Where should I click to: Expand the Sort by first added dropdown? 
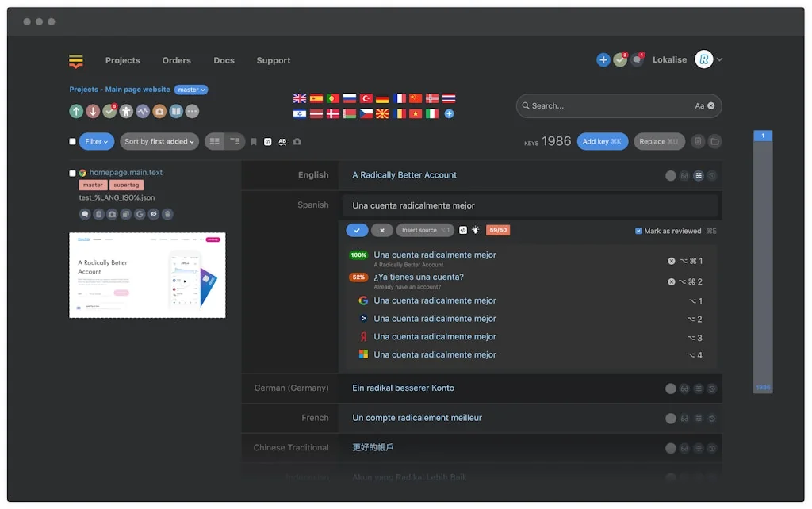tap(159, 142)
